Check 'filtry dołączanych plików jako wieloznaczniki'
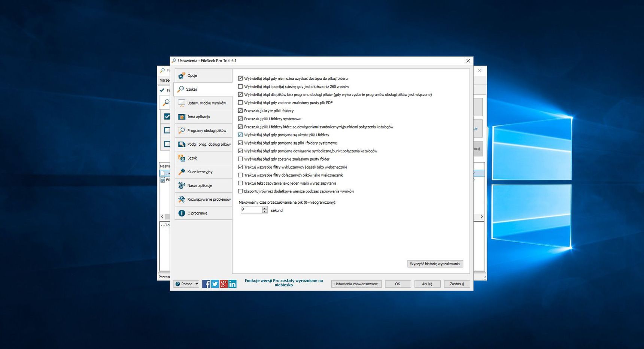Screen dimensions: 644x349 pos(240,175)
